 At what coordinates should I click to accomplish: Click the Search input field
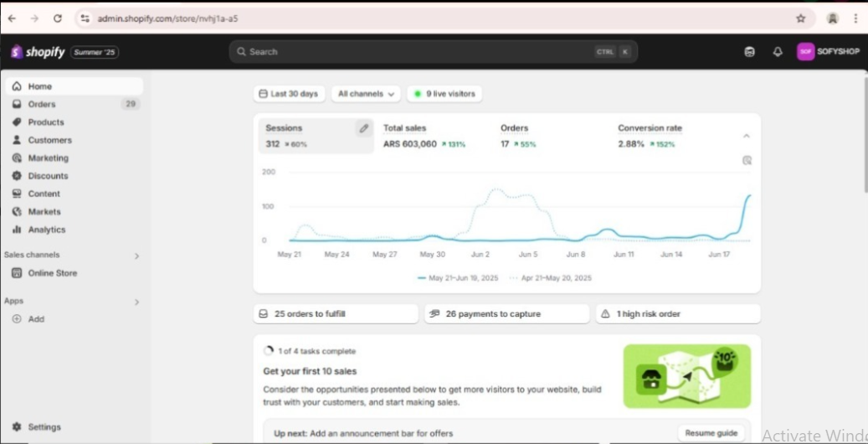click(419, 52)
